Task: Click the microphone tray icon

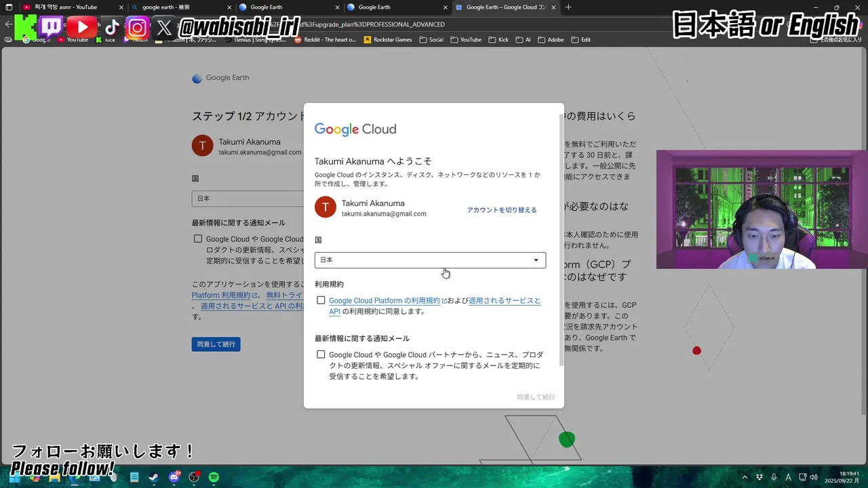Action: coord(774,477)
